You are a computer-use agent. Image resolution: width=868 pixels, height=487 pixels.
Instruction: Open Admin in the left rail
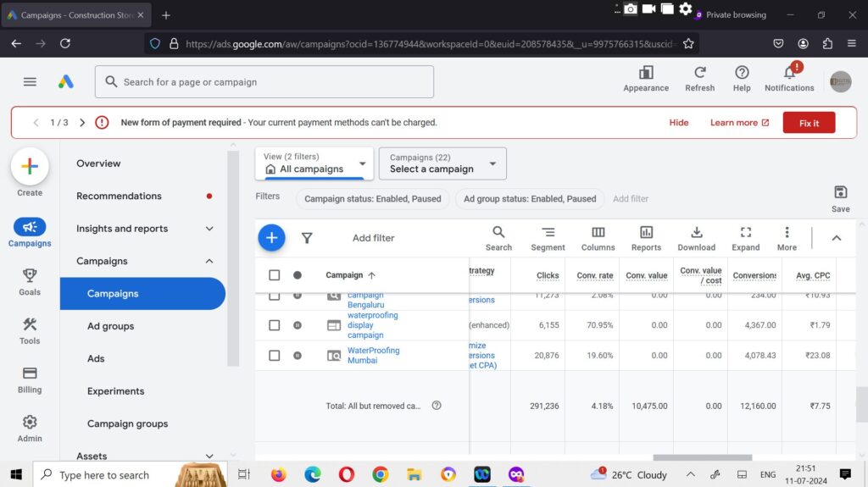click(30, 429)
